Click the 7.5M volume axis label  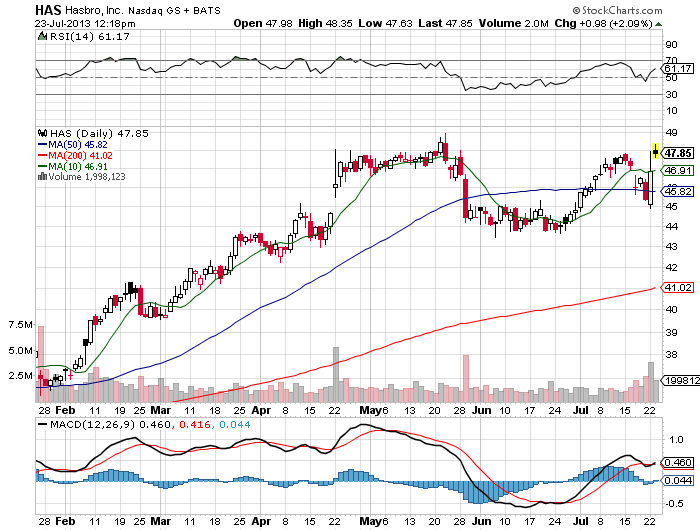point(21,325)
